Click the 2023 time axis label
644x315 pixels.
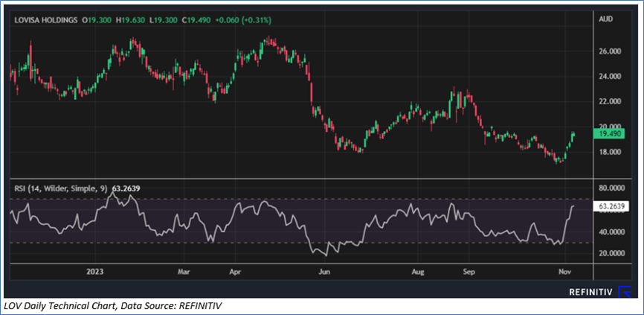click(95, 272)
